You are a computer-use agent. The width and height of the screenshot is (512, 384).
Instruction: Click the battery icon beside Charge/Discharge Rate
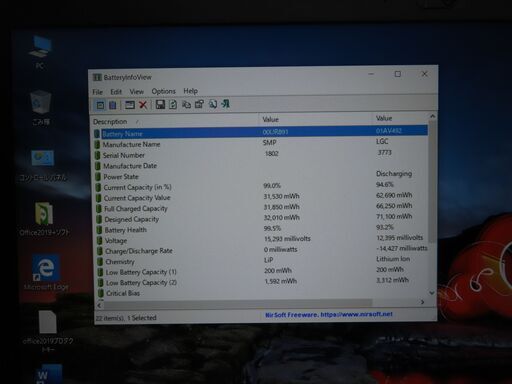tap(99, 251)
